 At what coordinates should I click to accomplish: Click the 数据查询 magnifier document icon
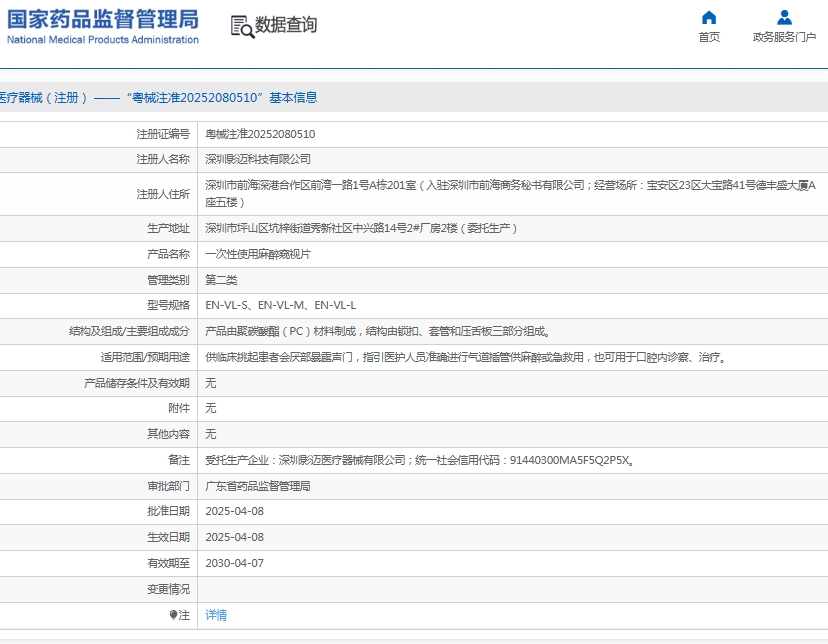(x=242, y=26)
